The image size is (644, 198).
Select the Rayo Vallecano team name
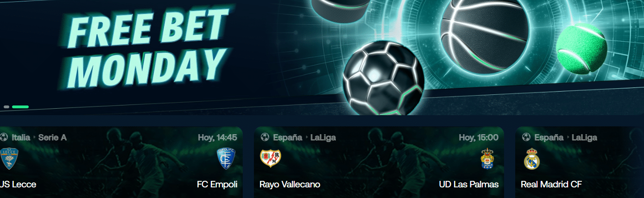coord(290,184)
